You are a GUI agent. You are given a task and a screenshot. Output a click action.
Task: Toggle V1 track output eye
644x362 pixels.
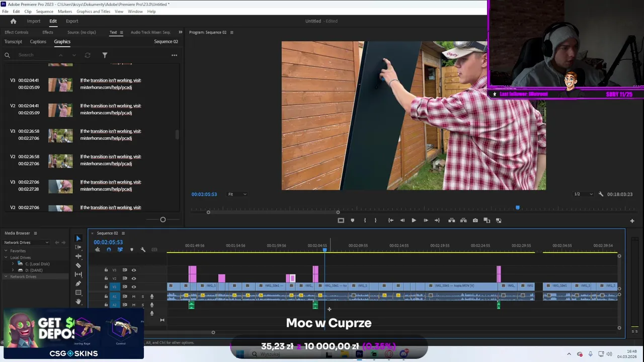click(134, 287)
